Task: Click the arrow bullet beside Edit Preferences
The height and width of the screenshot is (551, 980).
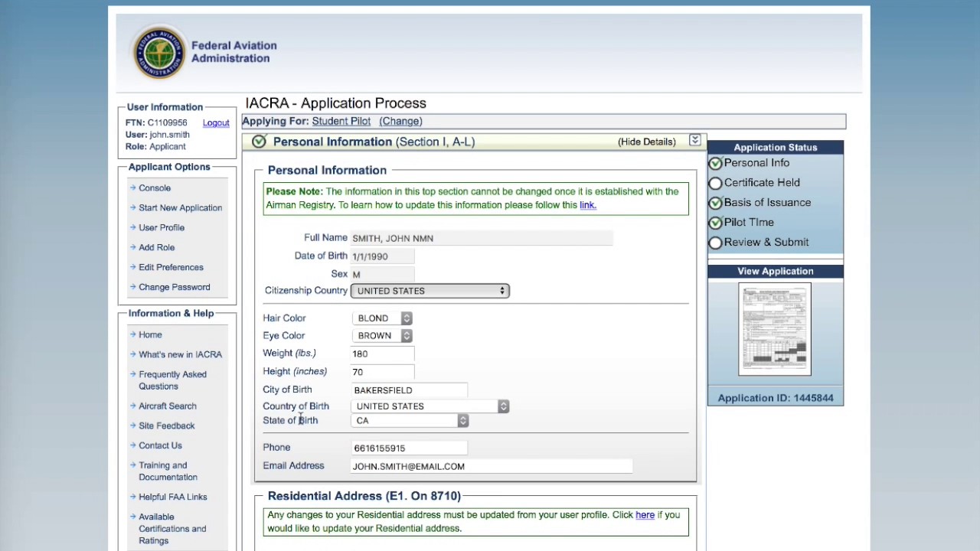Action: coord(132,267)
